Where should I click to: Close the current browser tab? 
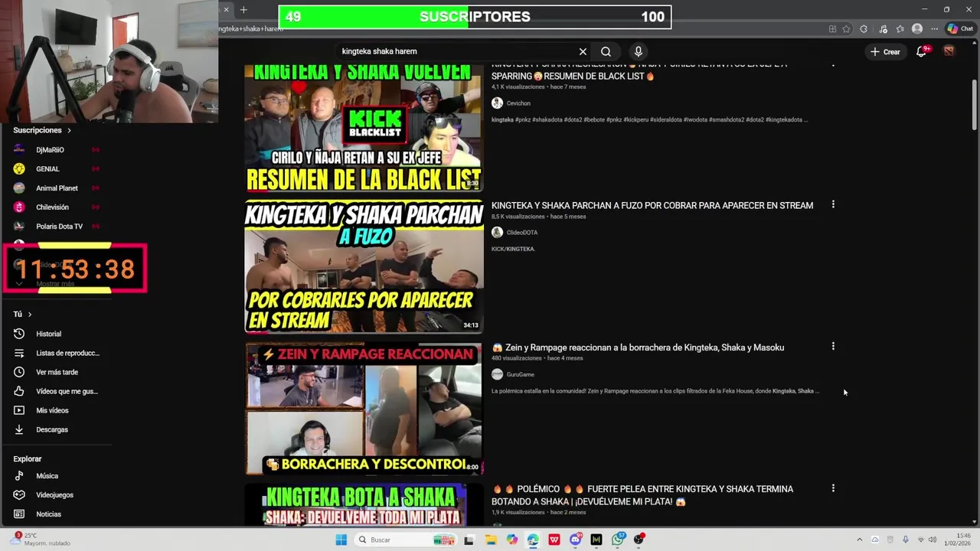point(226,10)
